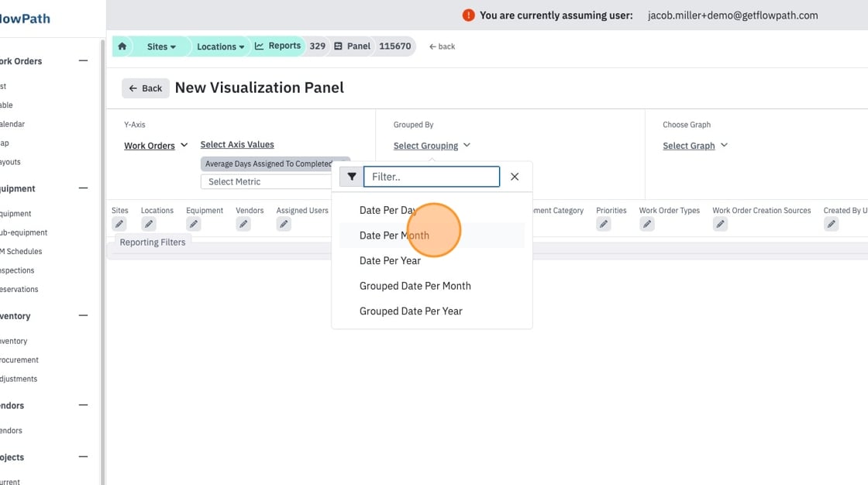Collapse the Projects sidebar section
The width and height of the screenshot is (868, 485).
[x=83, y=457]
